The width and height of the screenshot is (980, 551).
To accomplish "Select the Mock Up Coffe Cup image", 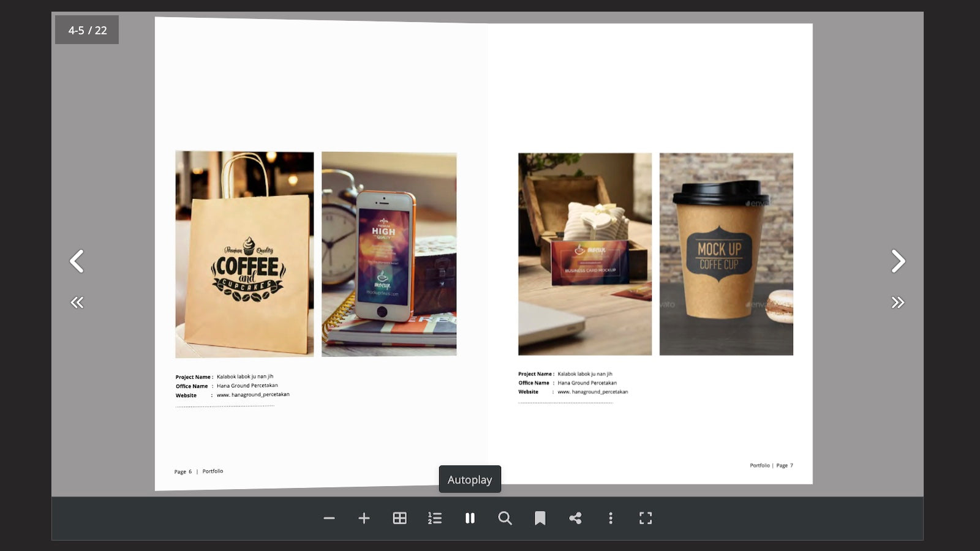I will (x=726, y=254).
